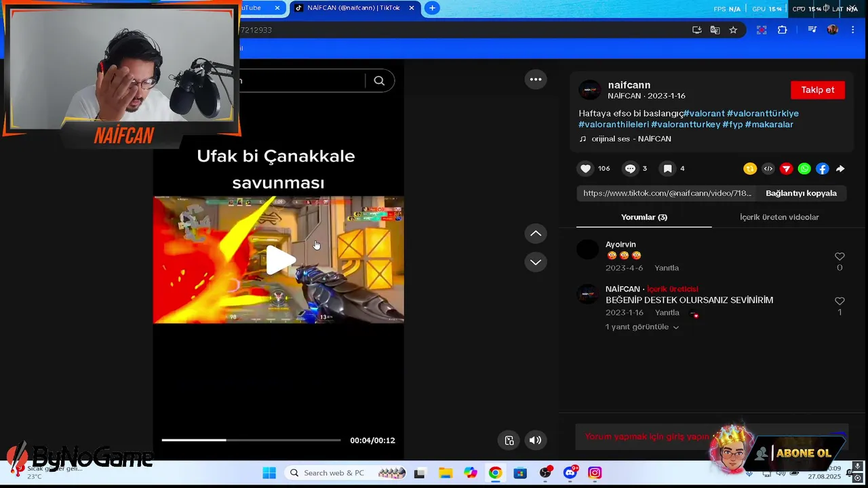Toggle the video sound with speaker icon

pos(535,441)
